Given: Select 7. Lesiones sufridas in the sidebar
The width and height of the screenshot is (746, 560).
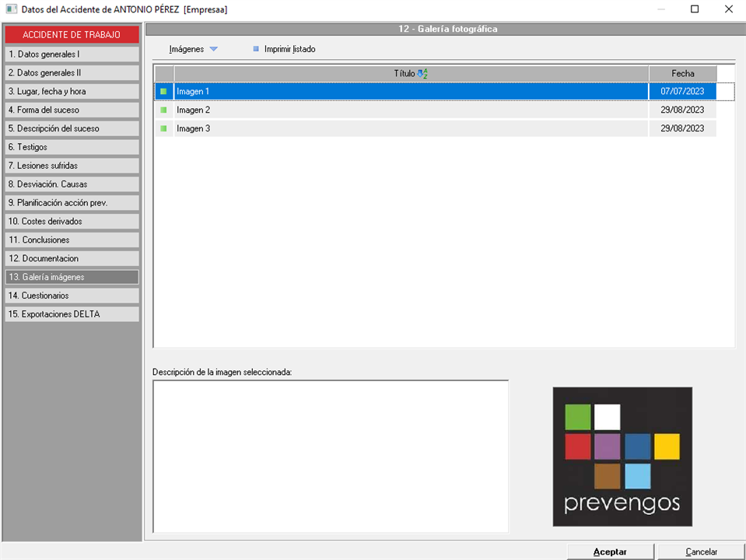Looking at the screenshot, I should [72, 166].
